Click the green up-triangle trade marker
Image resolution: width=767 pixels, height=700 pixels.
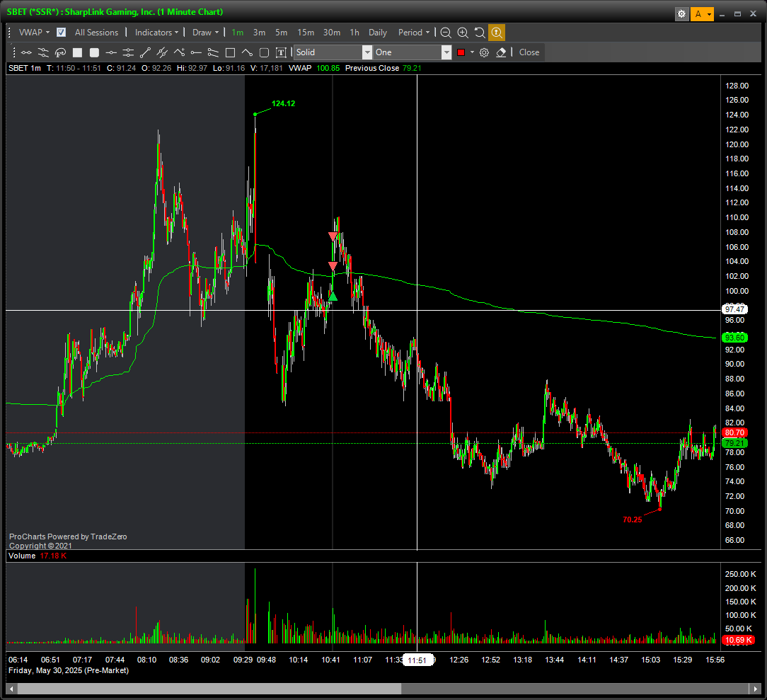coord(333,296)
